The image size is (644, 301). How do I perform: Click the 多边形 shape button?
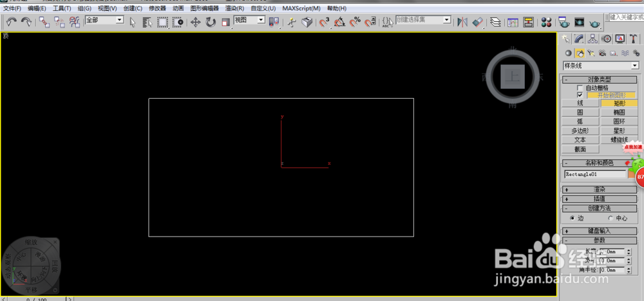(x=580, y=131)
